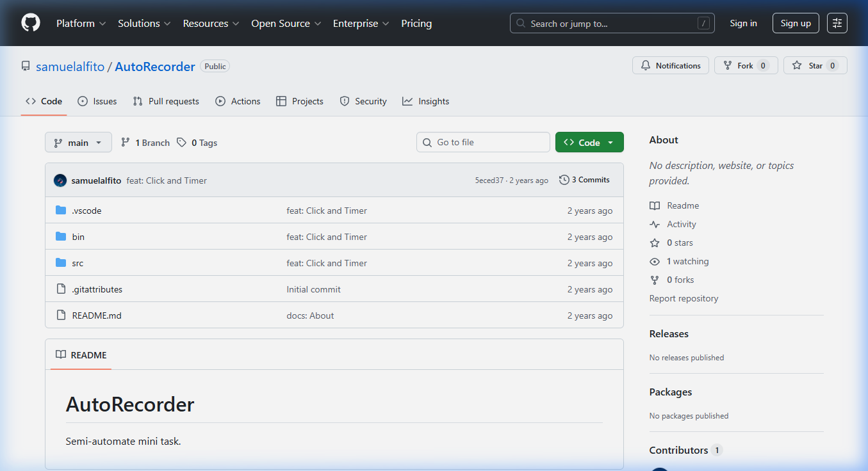Viewport: 868px width, 471px height.
Task: Fork the AutoRecorder repository
Action: point(746,65)
